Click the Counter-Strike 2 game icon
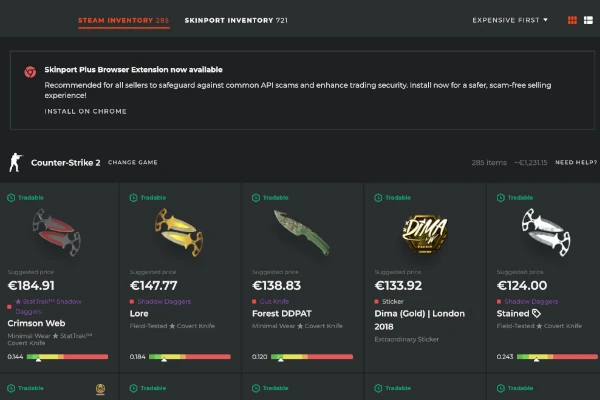Image resolution: width=600 pixels, height=400 pixels. pyautogui.click(x=16, y=162)
